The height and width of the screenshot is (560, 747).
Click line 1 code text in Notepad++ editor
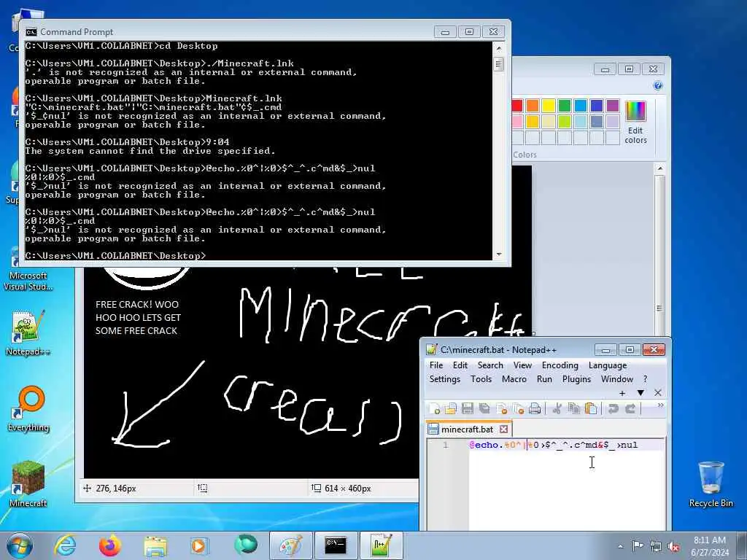tap(553, 445)
